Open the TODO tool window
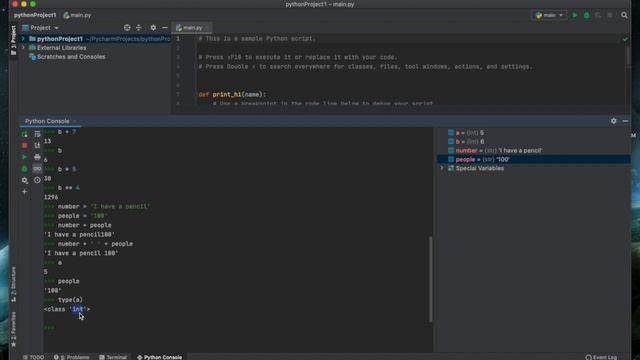 33,357
